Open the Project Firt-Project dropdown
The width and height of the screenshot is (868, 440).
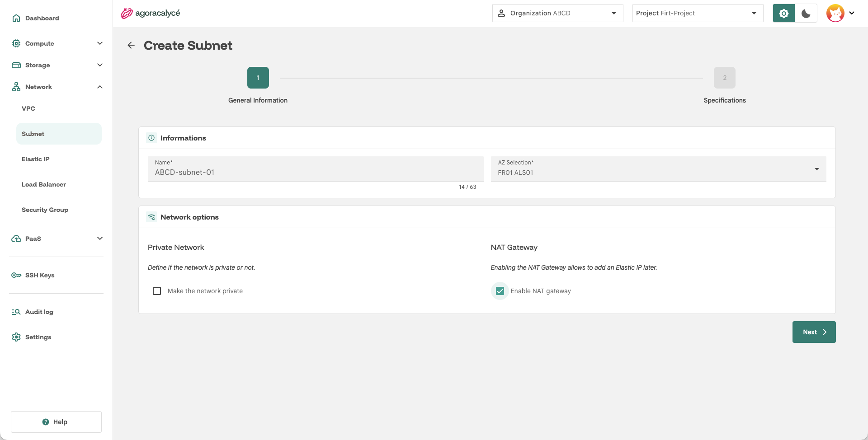(698, 13)
